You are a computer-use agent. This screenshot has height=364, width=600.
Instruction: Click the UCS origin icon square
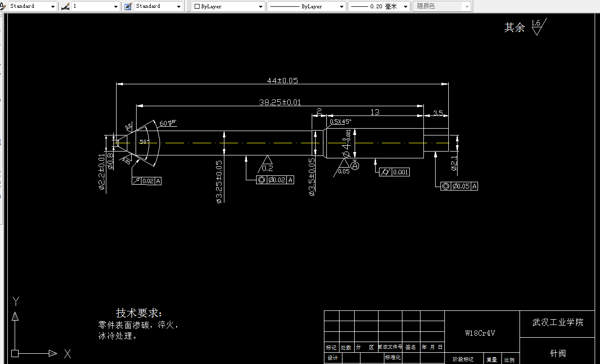tap(15, 353)
